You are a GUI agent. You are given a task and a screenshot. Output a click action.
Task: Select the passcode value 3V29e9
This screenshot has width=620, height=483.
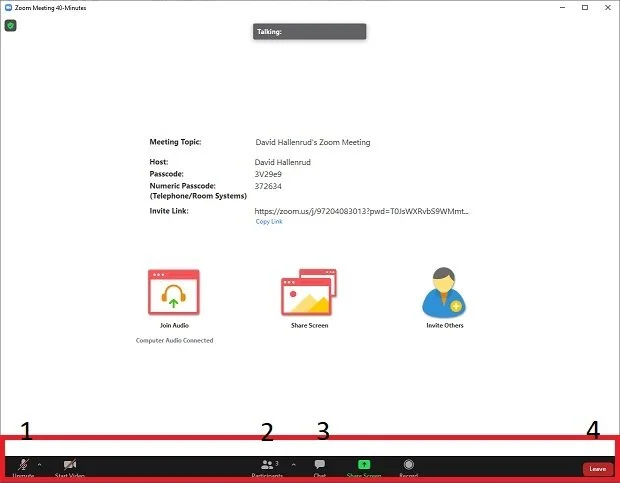click(268, 174)
